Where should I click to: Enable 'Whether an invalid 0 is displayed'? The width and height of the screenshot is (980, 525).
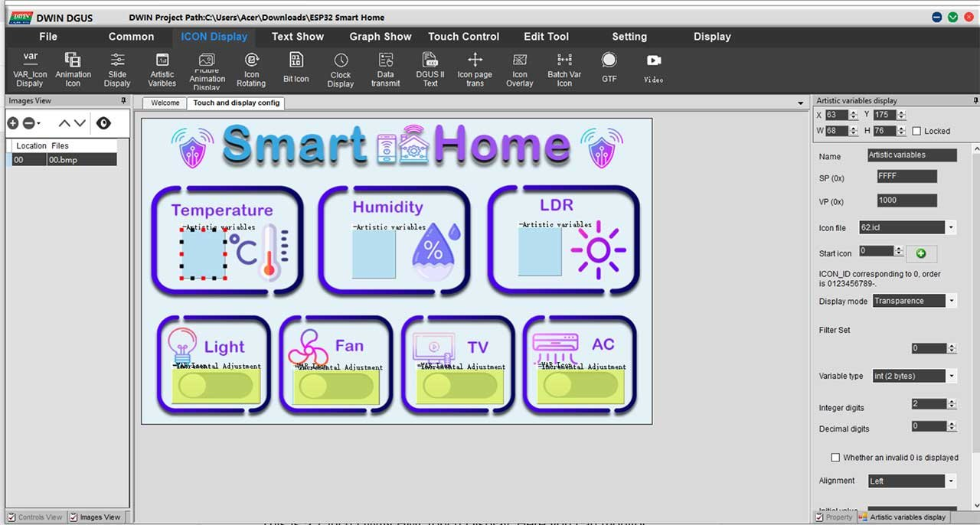click(835, 458)
